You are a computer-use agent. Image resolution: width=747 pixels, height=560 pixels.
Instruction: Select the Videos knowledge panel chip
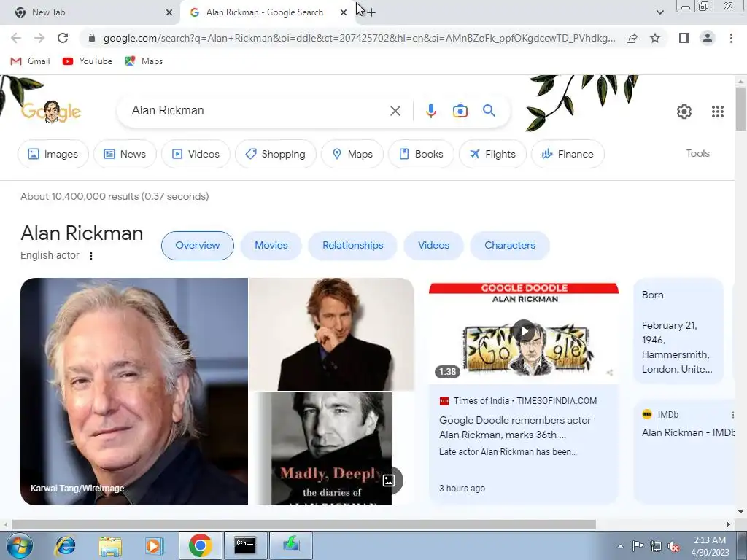[433, 245]
